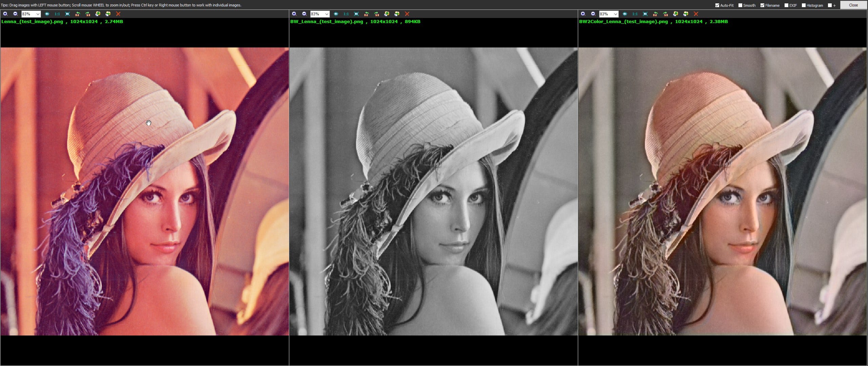Rotate the original Lenna image left 90°
This screenshot has height=366, width=868.
pos(78,14)
